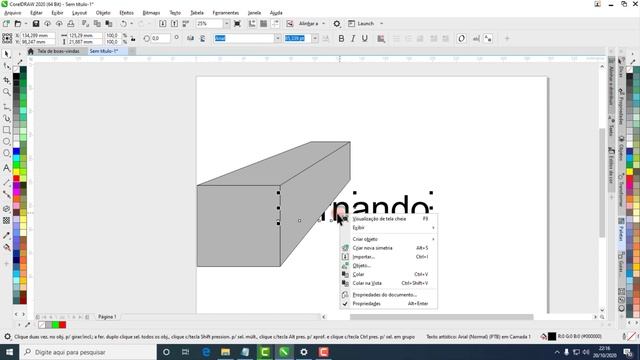Select the Zoom magnifier tool
Image resolution: width=640 pixels, height=360 pixels.
[x=7, y=92]
